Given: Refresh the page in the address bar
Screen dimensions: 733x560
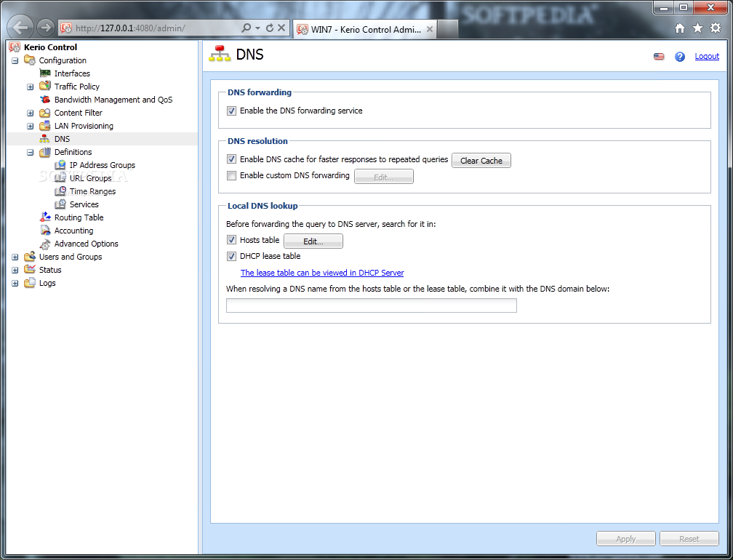Looking at the screenshot, I should [x=270, y=28].
